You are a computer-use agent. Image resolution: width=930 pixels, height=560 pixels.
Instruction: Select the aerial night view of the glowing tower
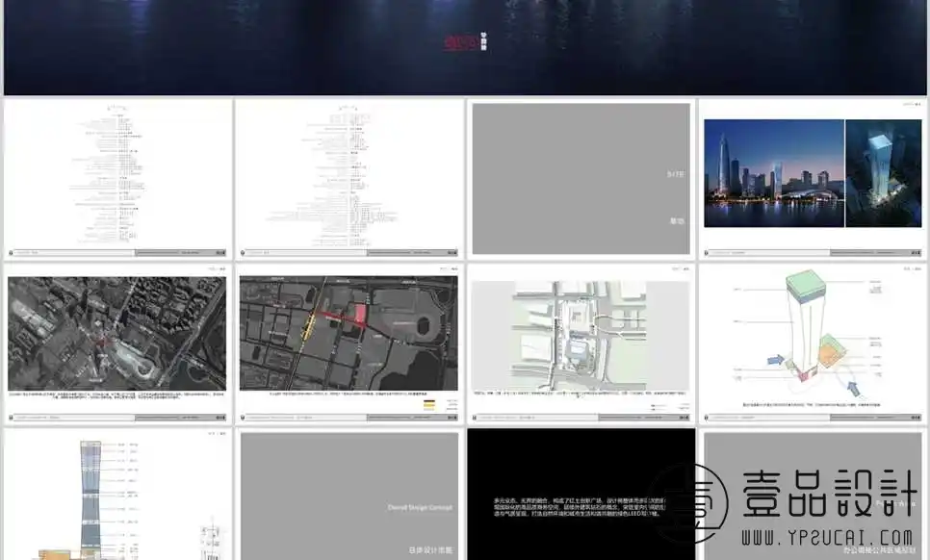click(x=883, y=173)
